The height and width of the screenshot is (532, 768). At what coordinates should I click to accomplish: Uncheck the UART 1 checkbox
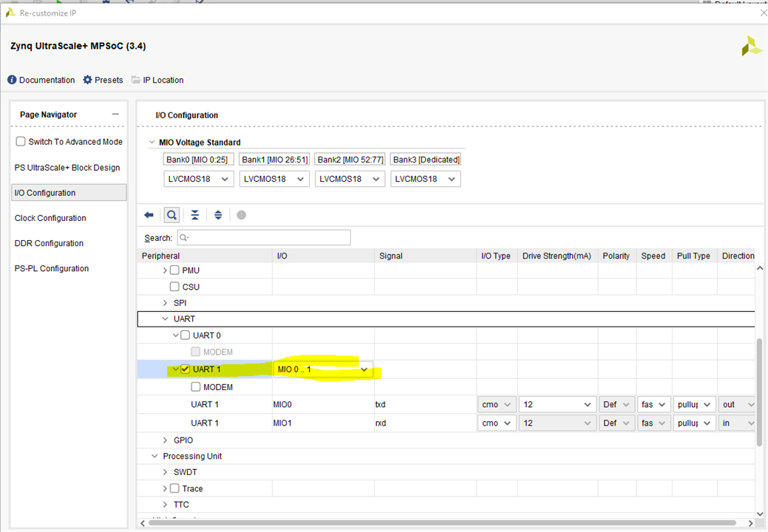185,369
